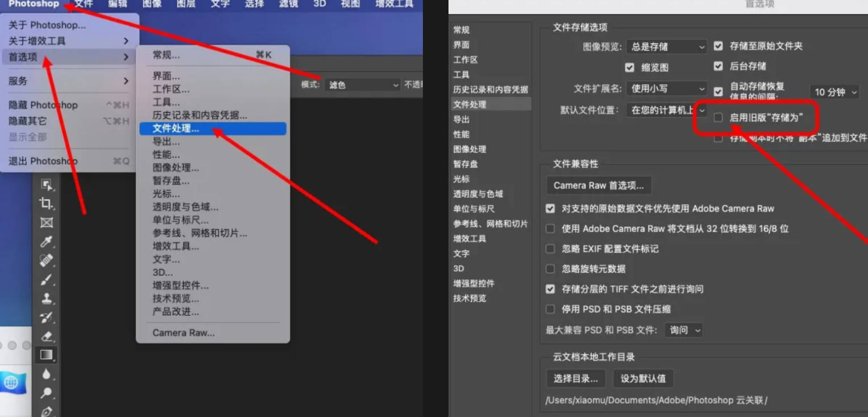868x417 pixels.
Task: Select the Gradient tool
Action: pos(46,355)
